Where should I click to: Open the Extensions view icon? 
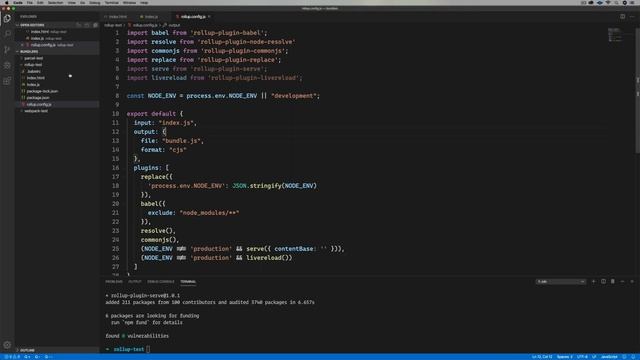pyautogui.click(x=7, y=81)
